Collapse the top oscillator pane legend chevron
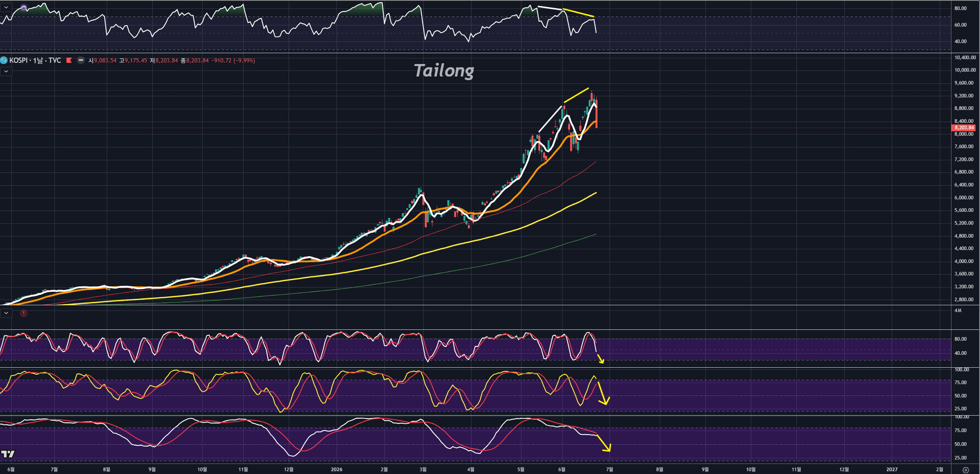This screenshot has height=474, width=980. tap(6, 7)
